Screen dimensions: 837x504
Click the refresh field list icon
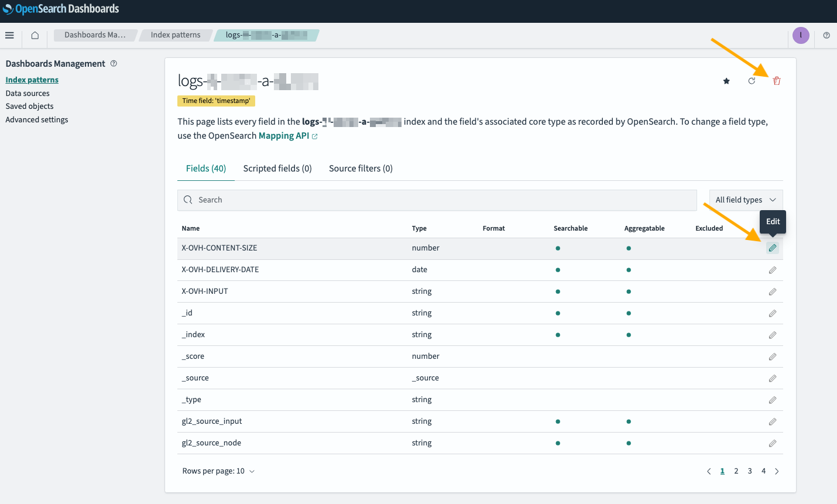752,81
